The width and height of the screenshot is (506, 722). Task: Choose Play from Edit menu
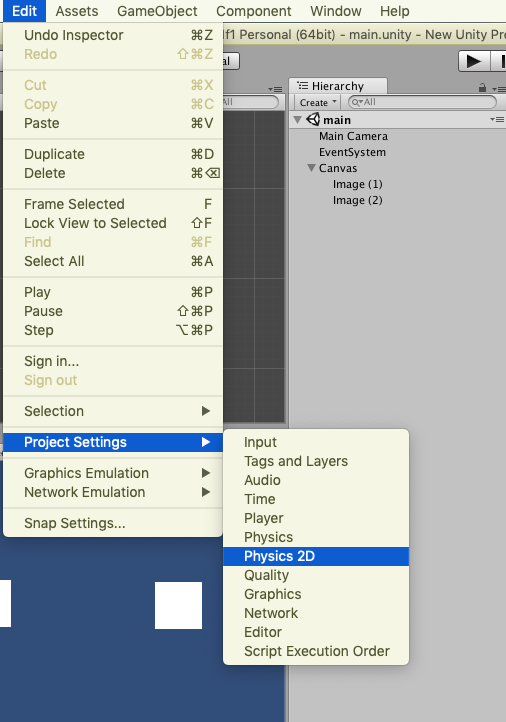tap(113, 292)
